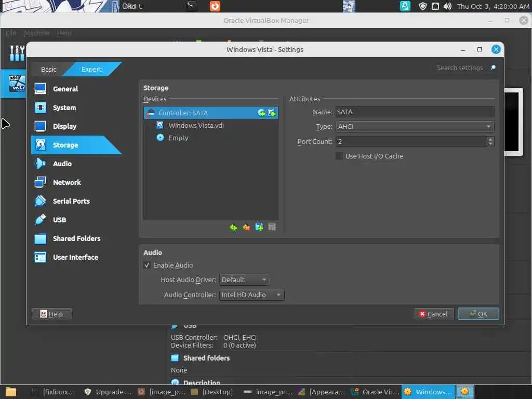Viewport: 532px width, 399px height.
Task: Click the shield icon in system tray
Action: point(422,6)
